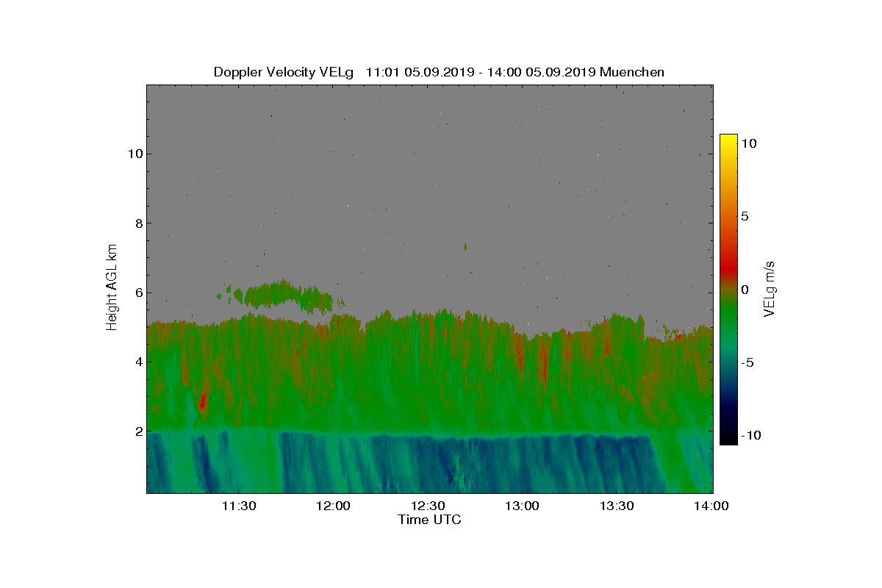The width and height of the screenshot is (882, 588).
Task: Select the 14:00 time tick label
Action: pos(711,506)
